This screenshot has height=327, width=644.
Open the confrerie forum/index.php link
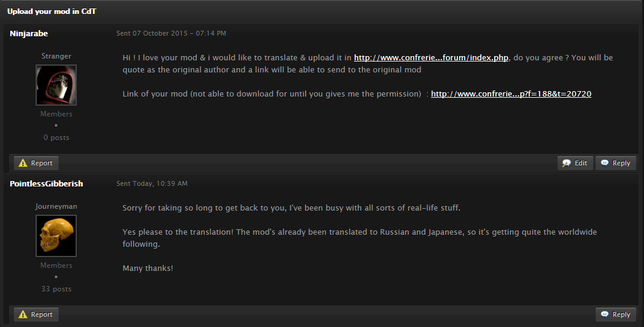coord(431,58)
